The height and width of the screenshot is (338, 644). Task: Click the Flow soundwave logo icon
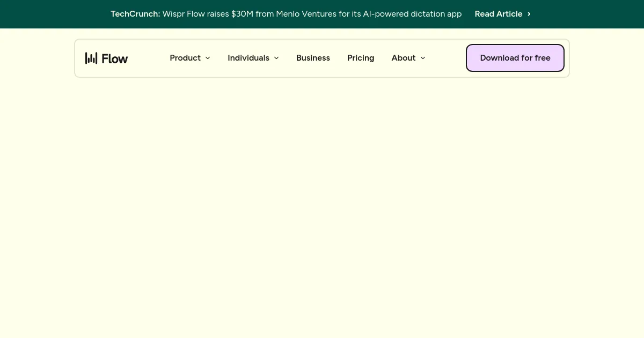tap(91, 58)
